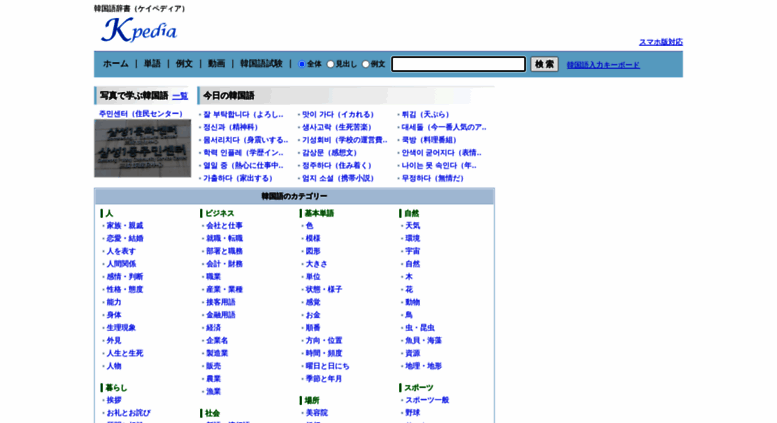777x423 pixels.
Task: Select the 全体 search radio button
Action: 301,64
